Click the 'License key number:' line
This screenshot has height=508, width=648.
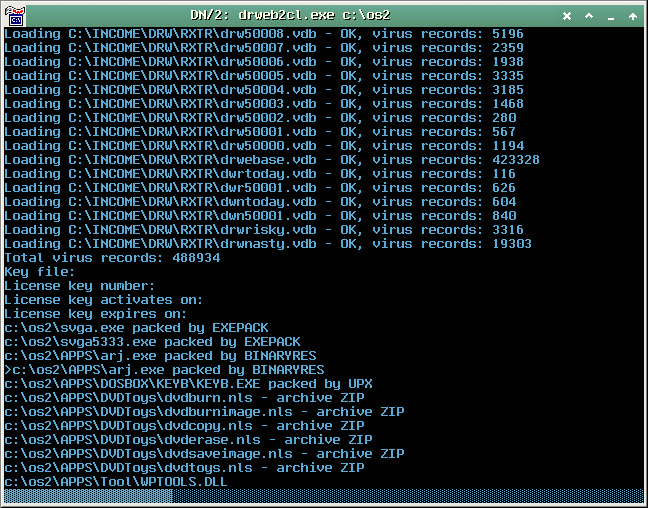pyautogui.click(x=80, y=286)
